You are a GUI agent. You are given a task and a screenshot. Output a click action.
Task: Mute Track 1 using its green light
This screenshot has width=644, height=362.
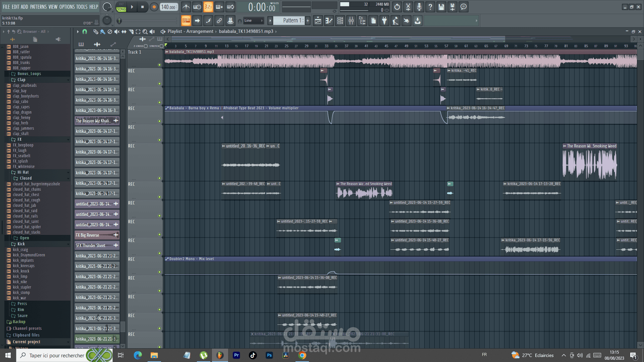pyautogui.click(x=159, y=65)
